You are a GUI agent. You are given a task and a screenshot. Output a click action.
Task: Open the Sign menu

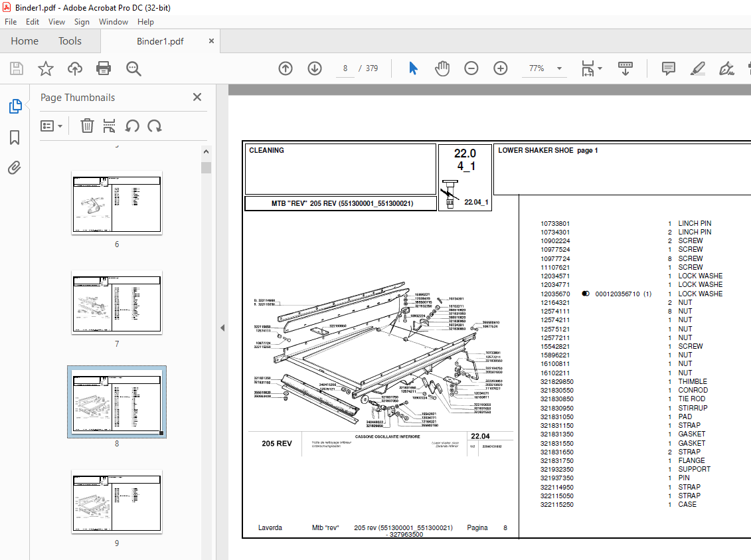82,21
